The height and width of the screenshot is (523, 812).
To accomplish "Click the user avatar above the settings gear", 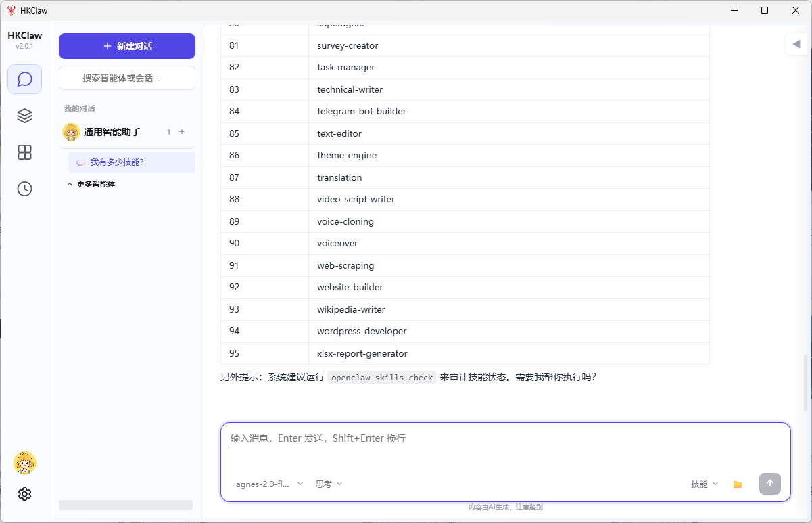I will click(24, 463).
